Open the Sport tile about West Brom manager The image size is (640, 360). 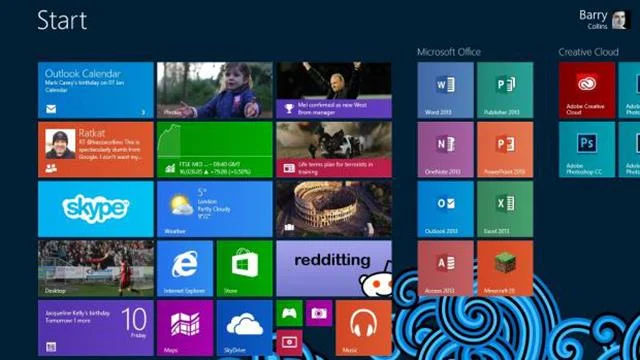[334, 90]
